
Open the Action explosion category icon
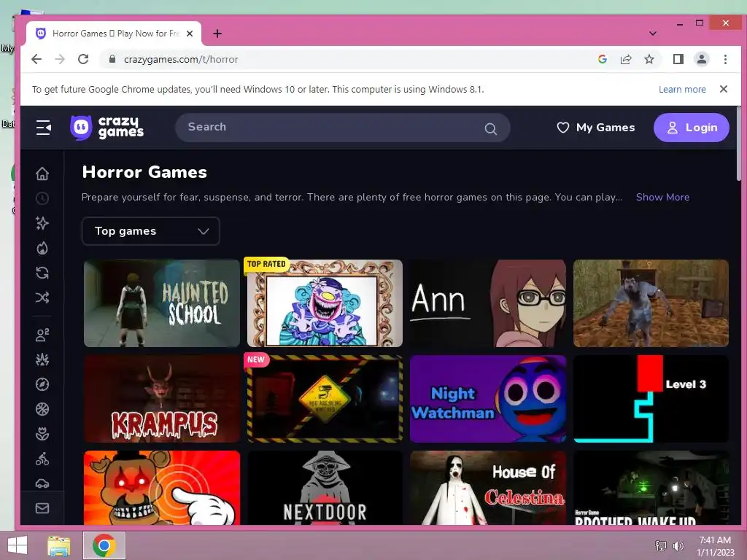click(x=42, y=359)
